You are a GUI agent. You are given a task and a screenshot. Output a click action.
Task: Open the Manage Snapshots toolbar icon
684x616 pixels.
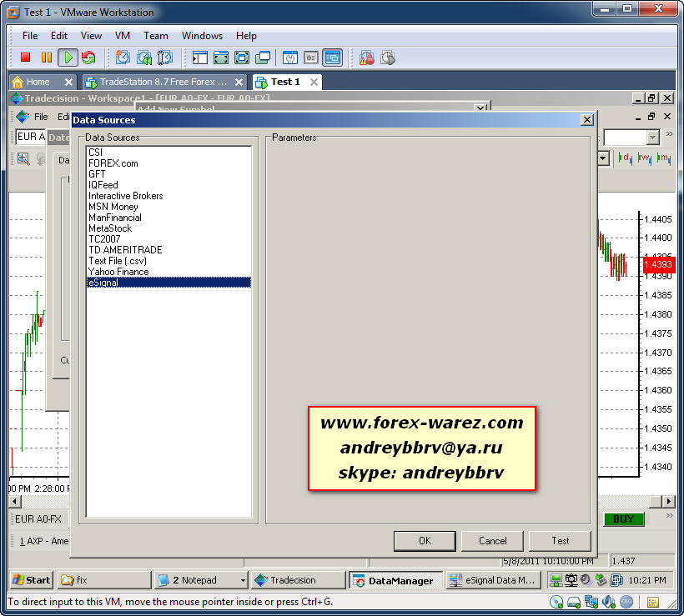[164, 58]
